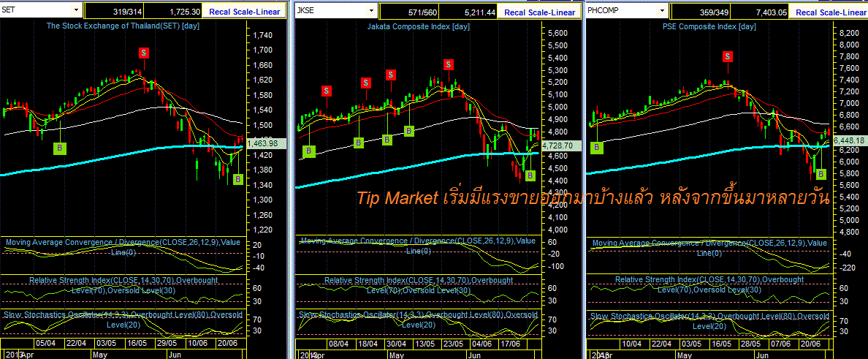
Task: Select the latest green B marker on SET chart
Action: tap(238, 179)
